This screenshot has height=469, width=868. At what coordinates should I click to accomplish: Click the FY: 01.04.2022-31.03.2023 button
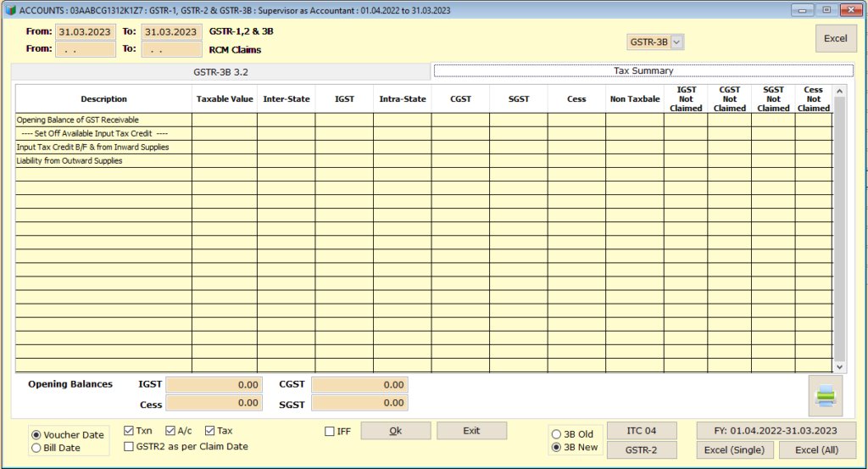(x=776, y=431)
